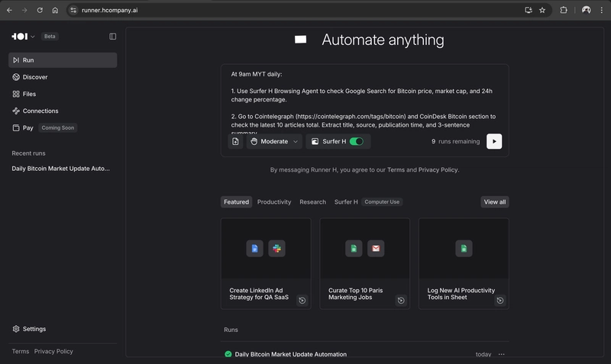Click the Beta badge
The image size is (611, 364).
point(50,36)
